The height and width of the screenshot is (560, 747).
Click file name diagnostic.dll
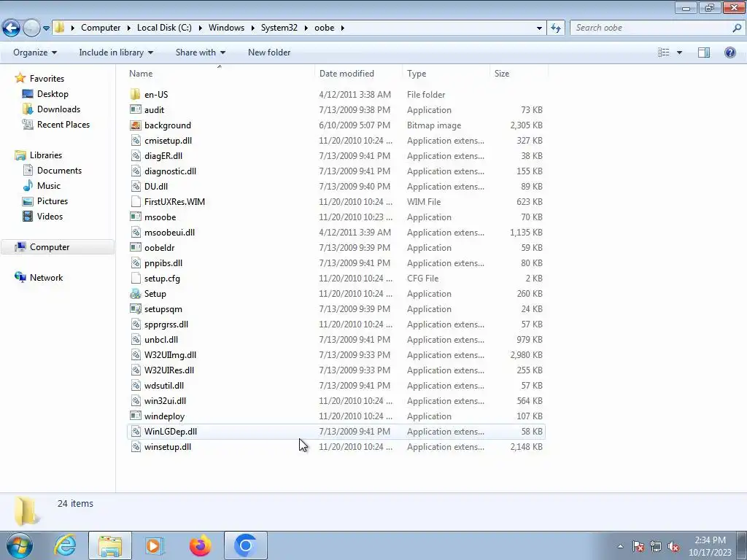(170, 171)
